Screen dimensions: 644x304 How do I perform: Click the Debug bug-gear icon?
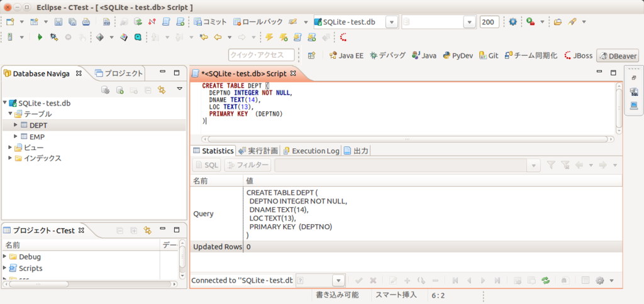(x=53, y=37)
